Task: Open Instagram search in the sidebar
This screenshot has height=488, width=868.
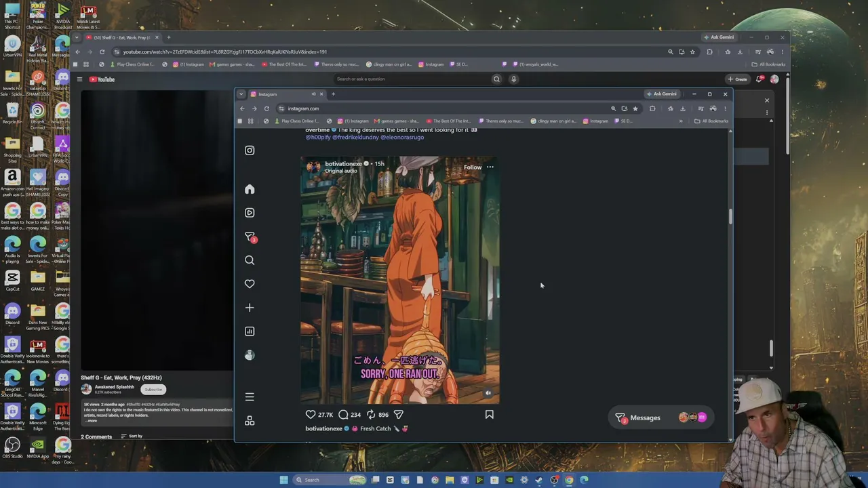Action: click(x=250, y=260)
